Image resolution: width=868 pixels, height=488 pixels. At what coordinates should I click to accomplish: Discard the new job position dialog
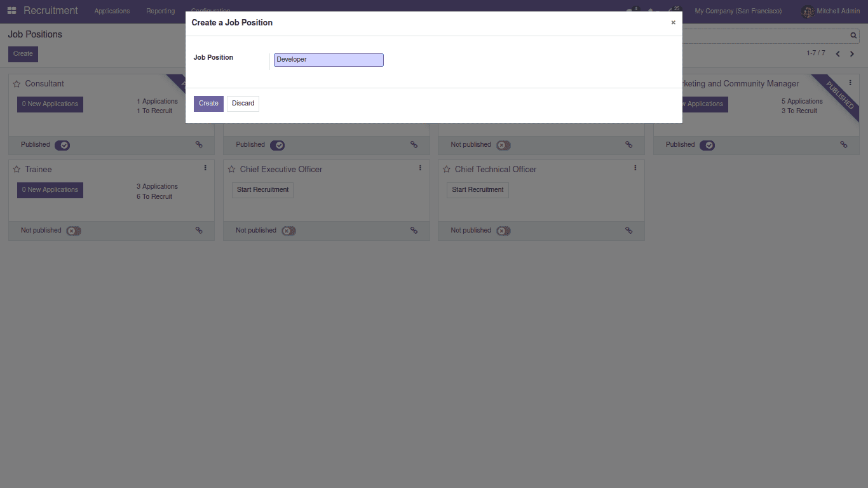[243, 104]
